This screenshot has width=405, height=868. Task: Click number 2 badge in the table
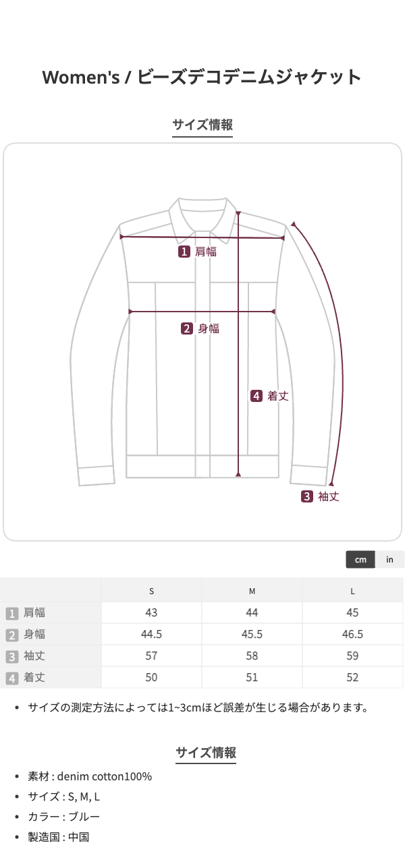(x=11, y=635)
